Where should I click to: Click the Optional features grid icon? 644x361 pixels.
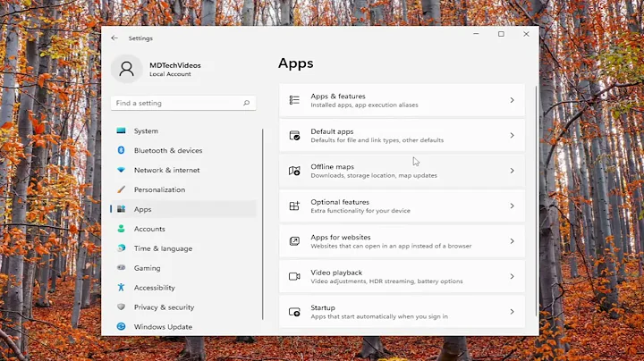[294, 206]
